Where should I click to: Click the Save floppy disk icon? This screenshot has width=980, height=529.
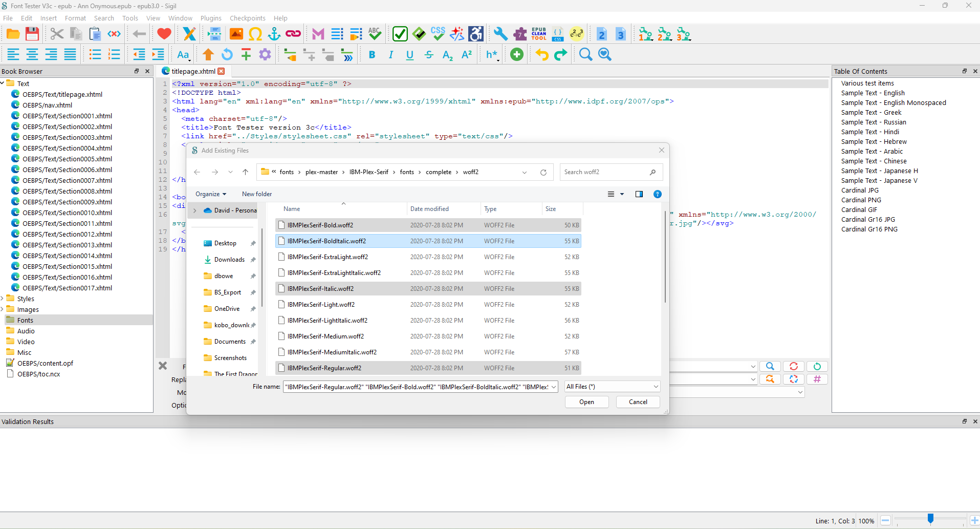32,34
